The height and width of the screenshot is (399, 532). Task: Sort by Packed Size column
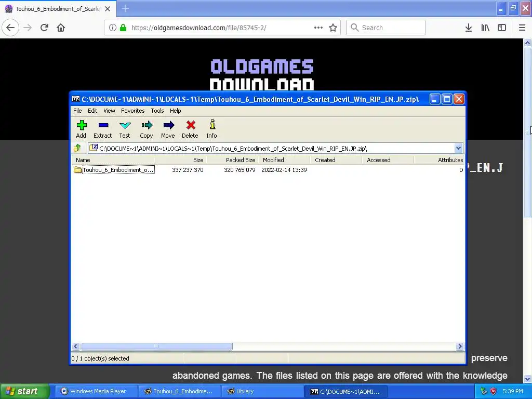(x=232, y=160)
